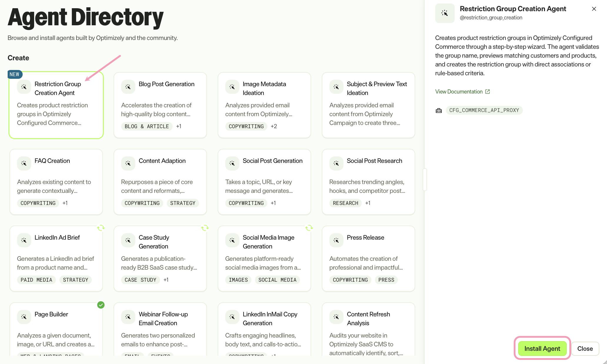This screenshot has width=607, height=364.
Task: Click the +2 more tags on Image Metadata Ideation
Action: (274, 126)
